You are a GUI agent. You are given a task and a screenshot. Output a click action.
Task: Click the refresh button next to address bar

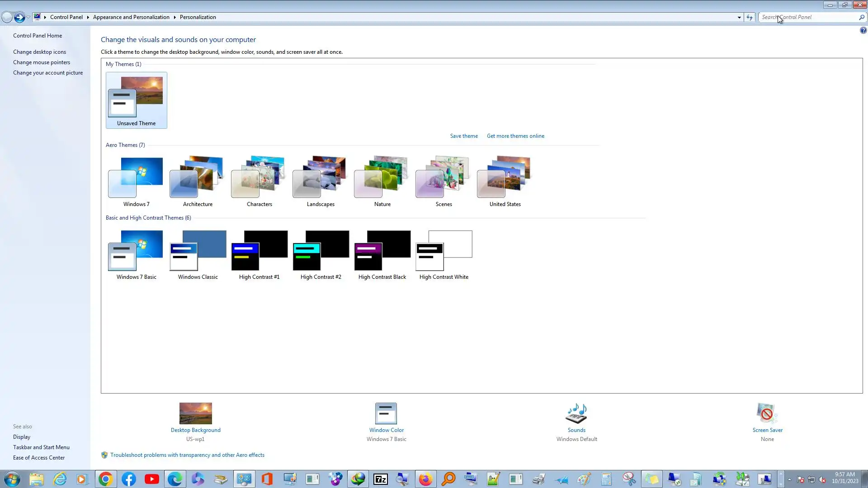(x=750, y=17)
